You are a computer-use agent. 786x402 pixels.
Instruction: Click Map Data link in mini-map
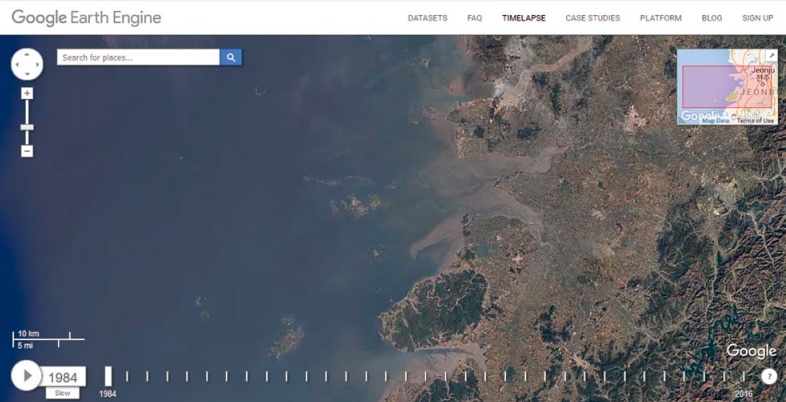[x=715, y=121]
